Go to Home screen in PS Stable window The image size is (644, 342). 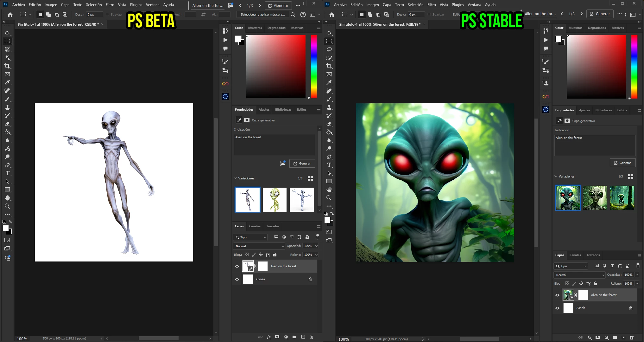coord(332,15)
